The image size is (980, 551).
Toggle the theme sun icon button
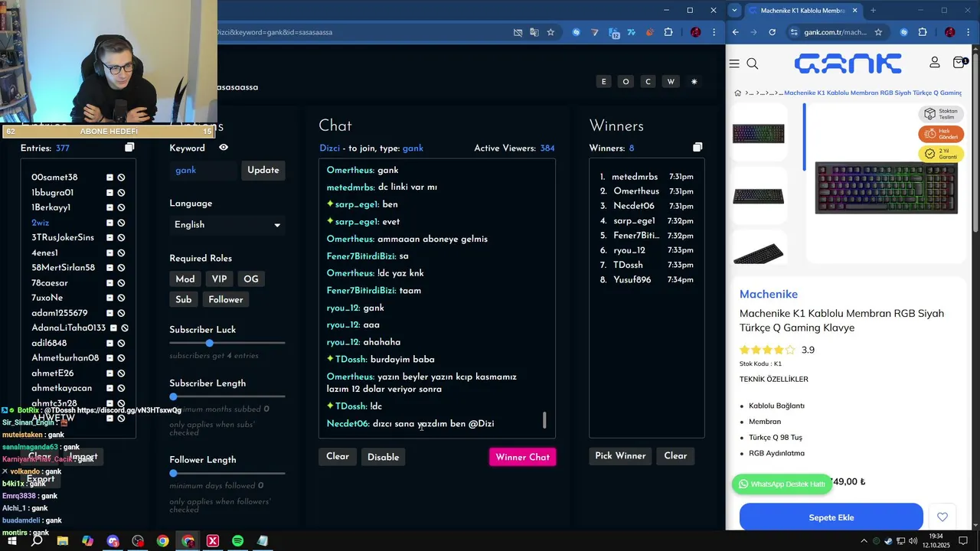[694, 82]
